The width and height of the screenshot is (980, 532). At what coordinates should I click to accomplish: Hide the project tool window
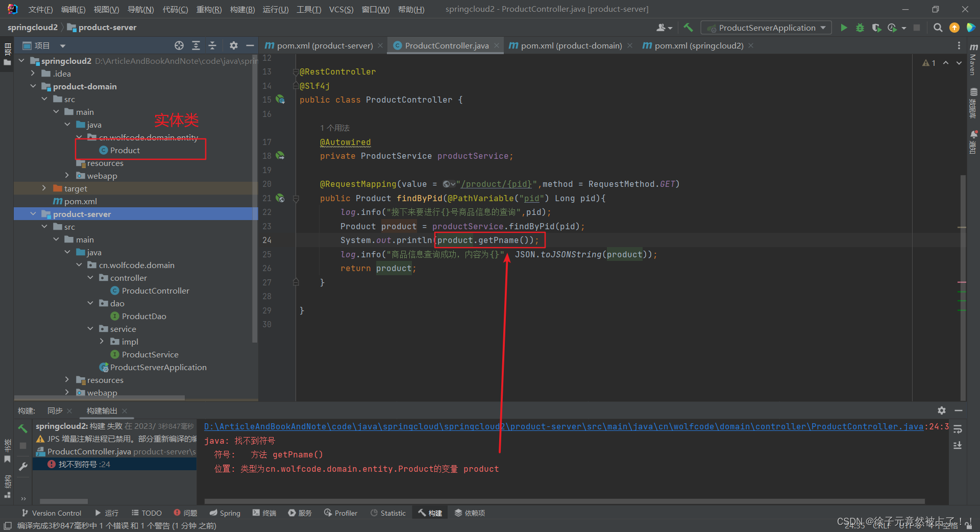point(250,45)
